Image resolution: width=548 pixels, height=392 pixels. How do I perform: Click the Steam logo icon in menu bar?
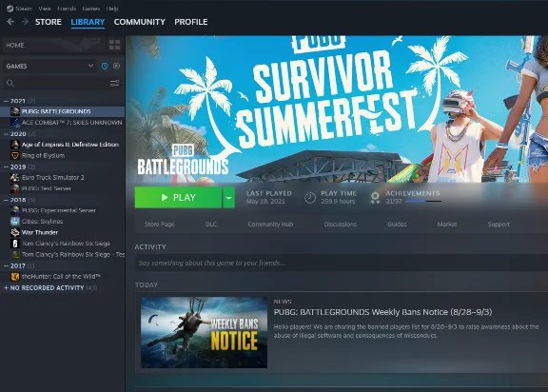coord(10,9)
